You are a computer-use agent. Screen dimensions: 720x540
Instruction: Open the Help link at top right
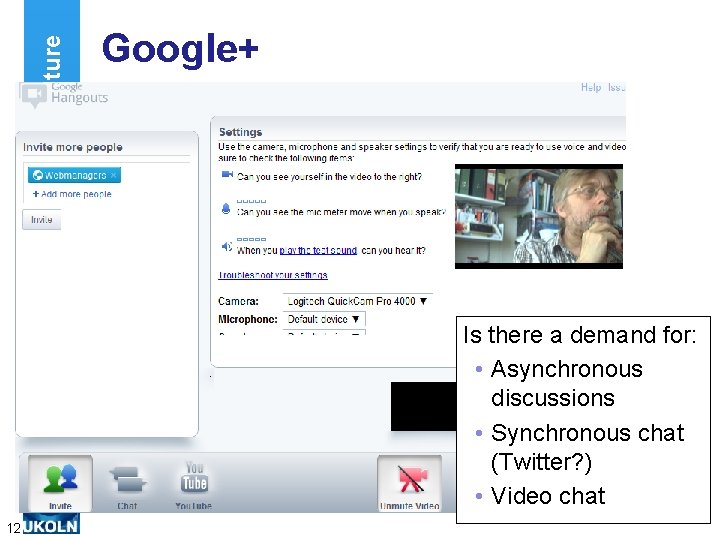pos(591,87)
